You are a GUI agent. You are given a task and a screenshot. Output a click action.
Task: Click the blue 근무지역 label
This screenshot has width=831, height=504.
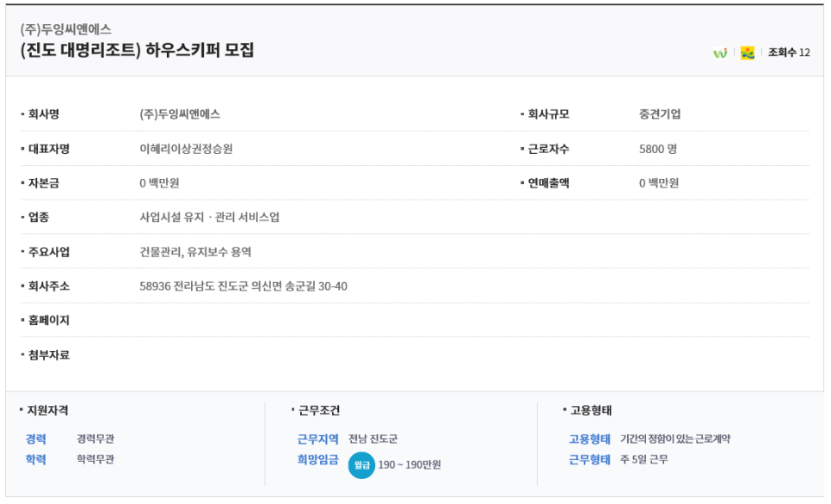[x=318, y=439]
